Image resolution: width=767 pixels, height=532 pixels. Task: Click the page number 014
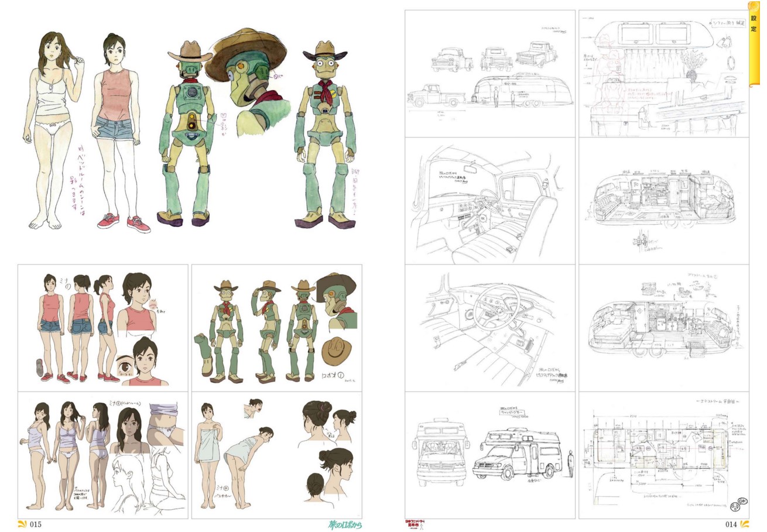(x=731, y=524)
